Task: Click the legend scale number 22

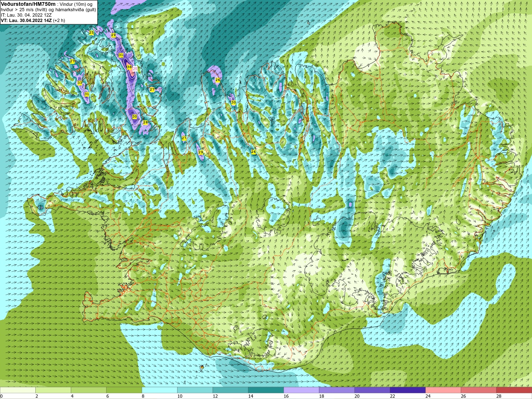Action: pos(393,396)
